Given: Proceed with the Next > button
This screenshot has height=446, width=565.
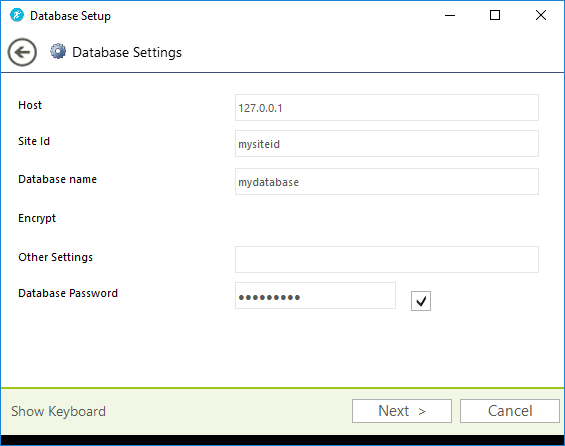Looking at the screenshot, I should click(402, 411).
